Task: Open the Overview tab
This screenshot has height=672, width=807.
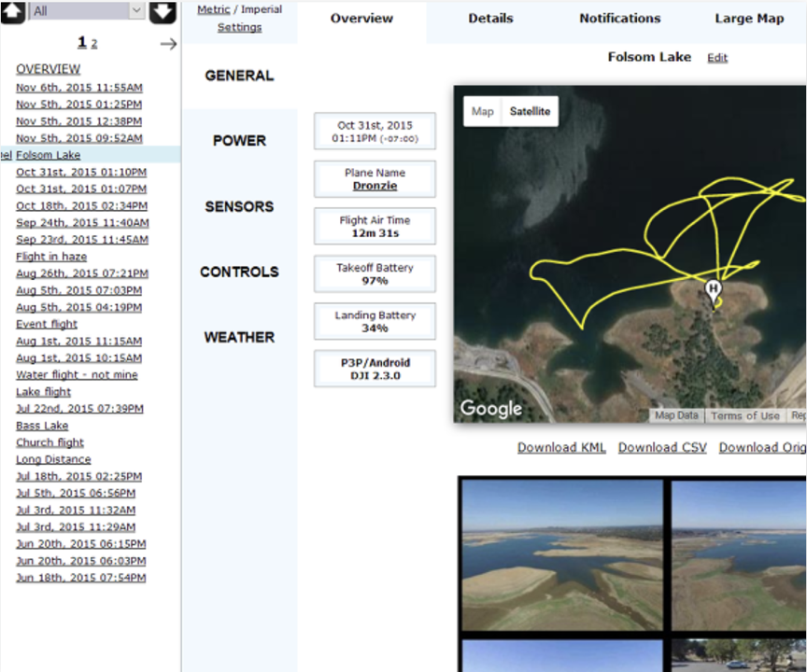Action: click(x=361, y=19)
